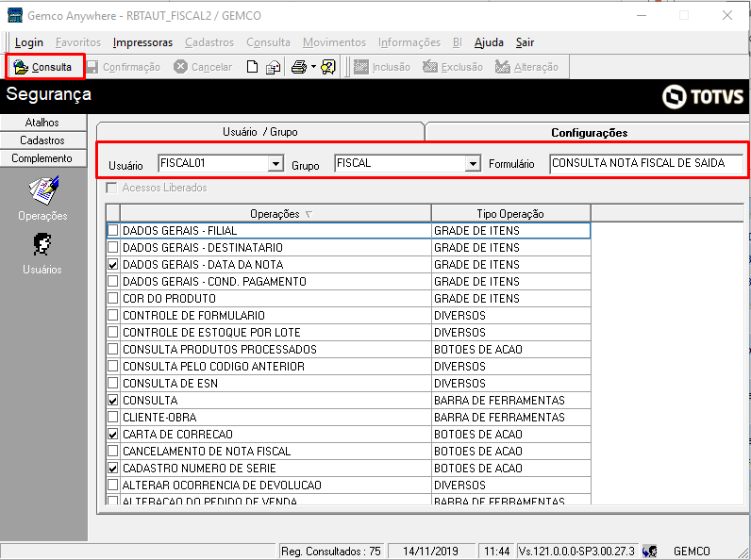Click the Atalhos sidebar button

(x=42, y=123)
